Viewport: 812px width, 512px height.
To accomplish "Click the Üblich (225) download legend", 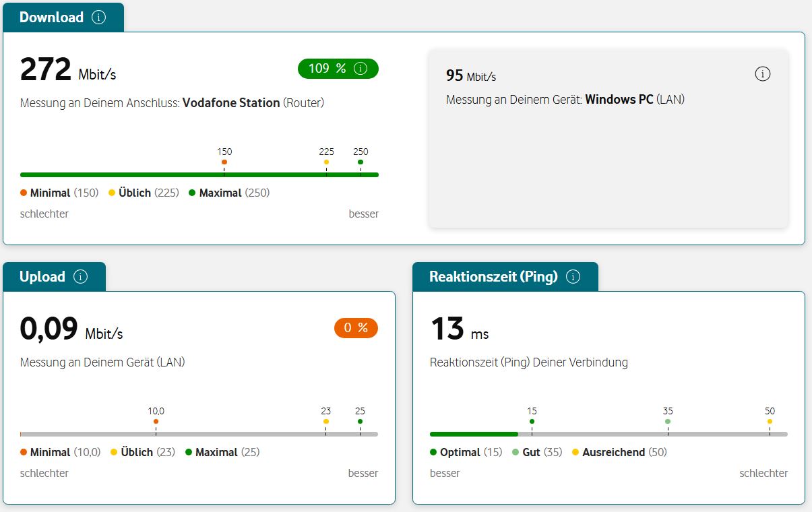I will click(144, 193).
